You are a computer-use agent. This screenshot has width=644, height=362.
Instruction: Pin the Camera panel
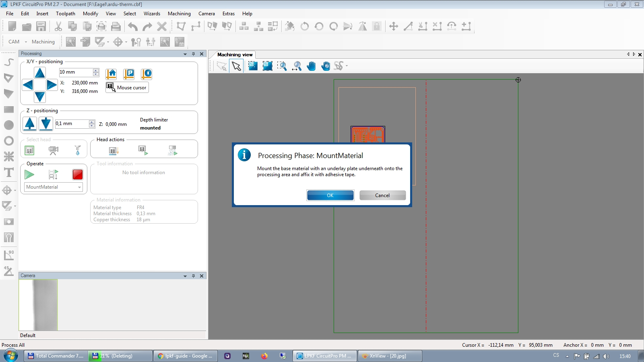coord(193,276)
